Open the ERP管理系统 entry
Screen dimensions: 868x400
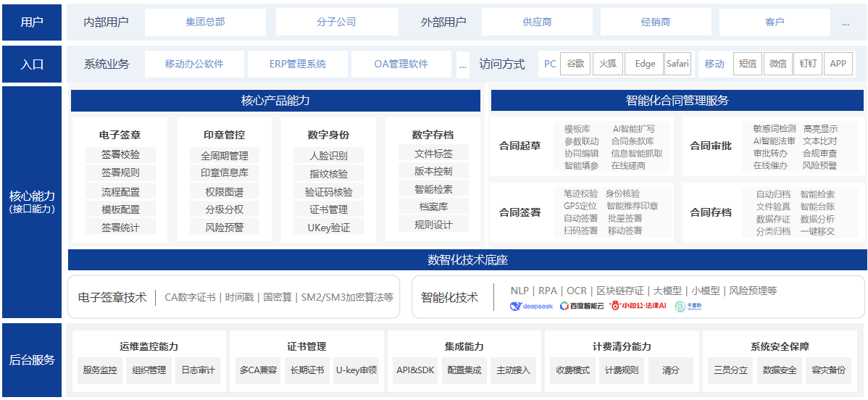coord(297,64)
